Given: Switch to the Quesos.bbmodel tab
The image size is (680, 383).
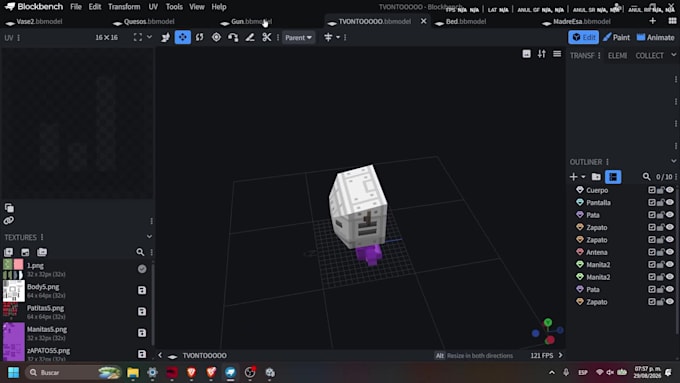Looking at the screenshot, I should pyautogui.click(x=149, y=21).
